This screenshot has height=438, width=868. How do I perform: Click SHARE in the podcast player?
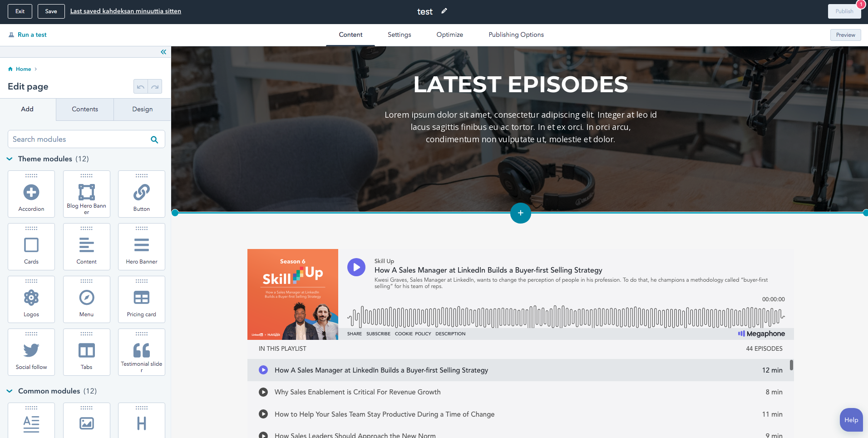click(x=355, y=334)
